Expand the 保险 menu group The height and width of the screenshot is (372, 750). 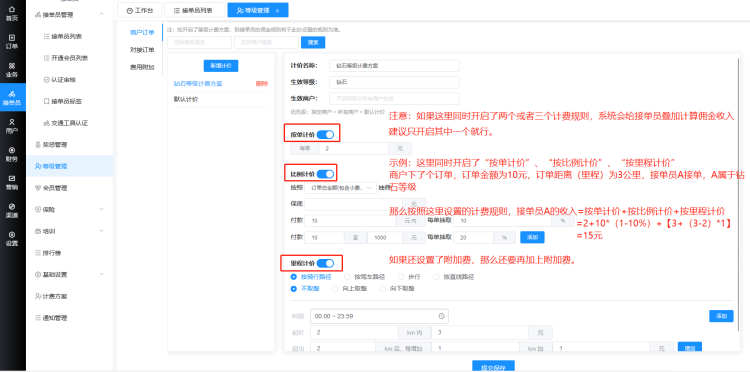point(101,209)
